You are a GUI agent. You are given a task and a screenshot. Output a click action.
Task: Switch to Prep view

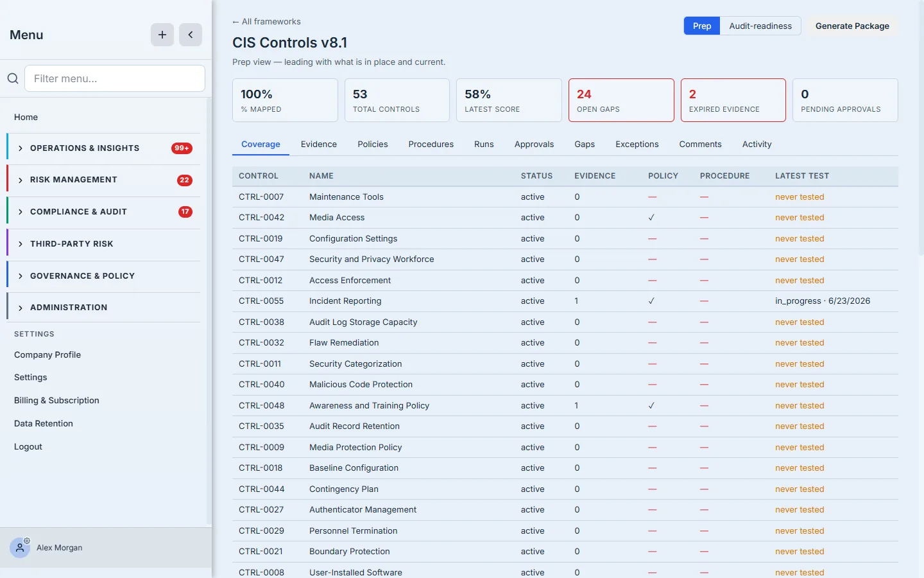(x=702, y=26)
